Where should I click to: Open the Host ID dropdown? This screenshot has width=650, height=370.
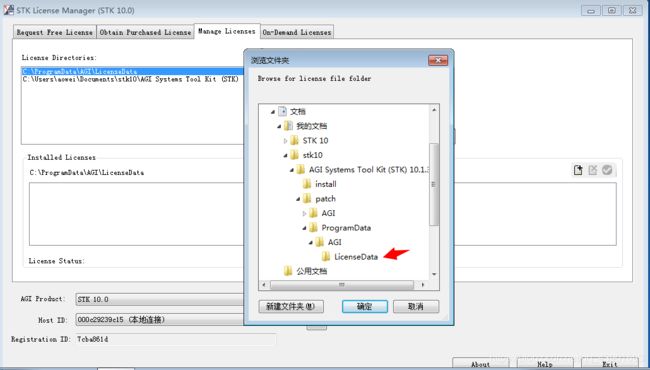coord(160,319)
